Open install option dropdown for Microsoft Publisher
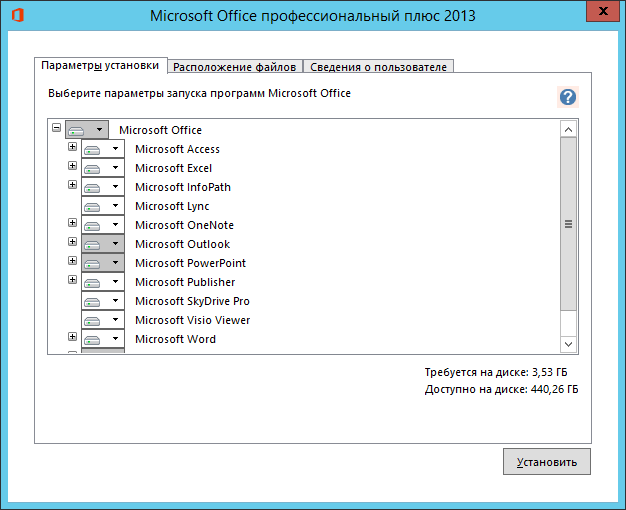 pyautogui.click(x=103, y=282)
